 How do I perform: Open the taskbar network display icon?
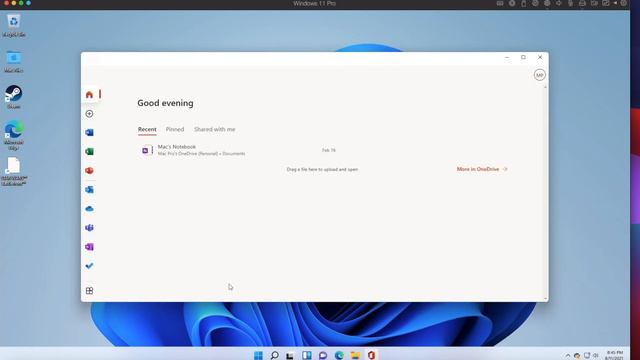coord(587,356)
